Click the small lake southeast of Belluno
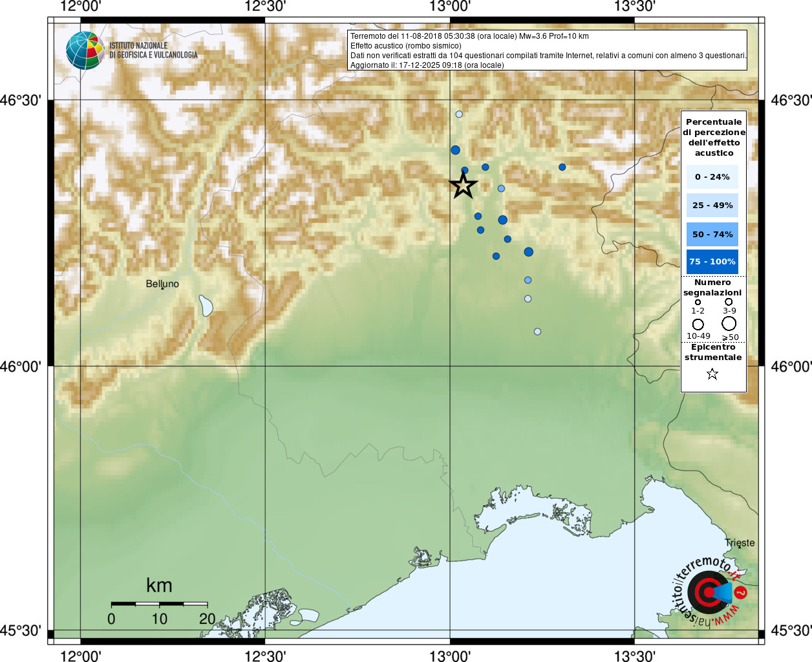Screen dimensions: 812x662 point(206,306)
